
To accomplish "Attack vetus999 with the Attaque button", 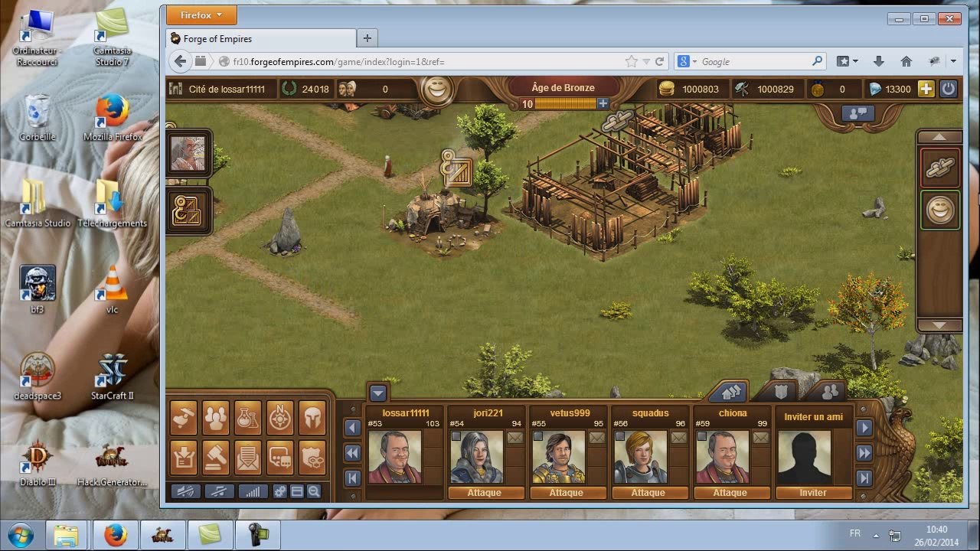I will (x=567, y=493).
